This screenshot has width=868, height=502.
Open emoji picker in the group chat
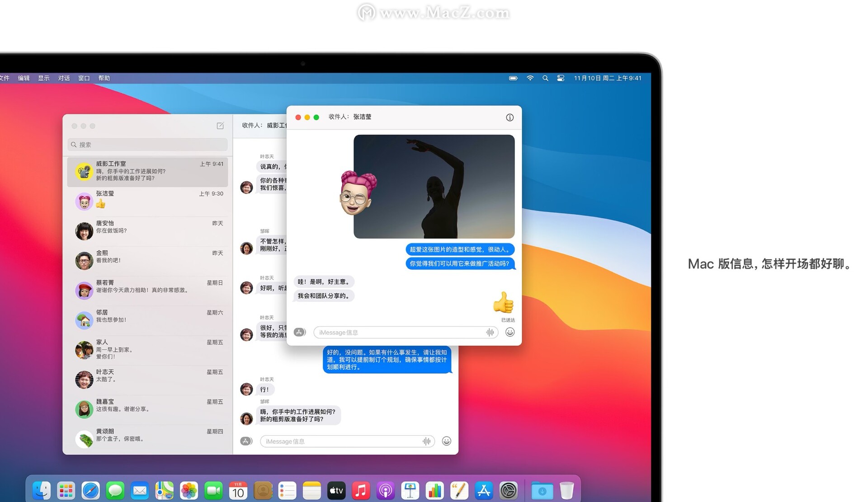click(446, 441)
